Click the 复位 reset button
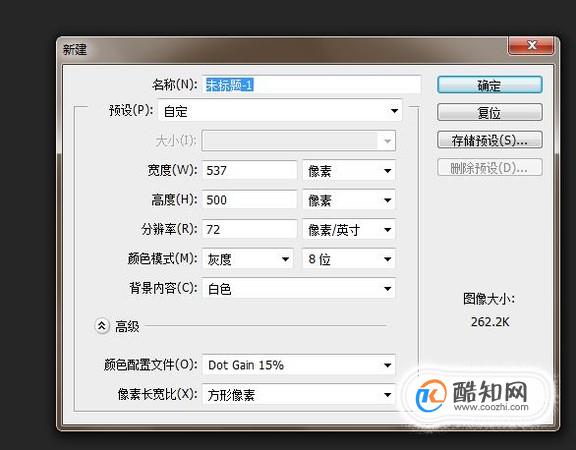 [x=490, y=112]
